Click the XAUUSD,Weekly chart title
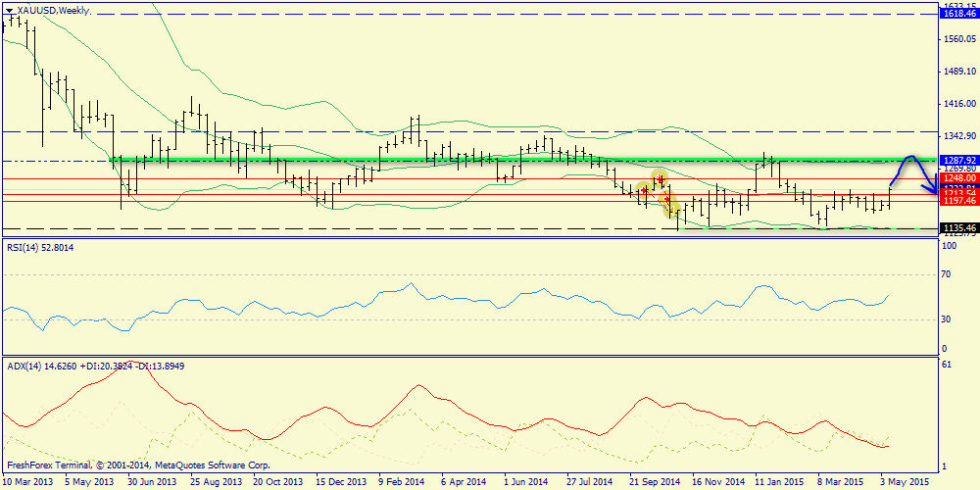 tap(51, 10)
